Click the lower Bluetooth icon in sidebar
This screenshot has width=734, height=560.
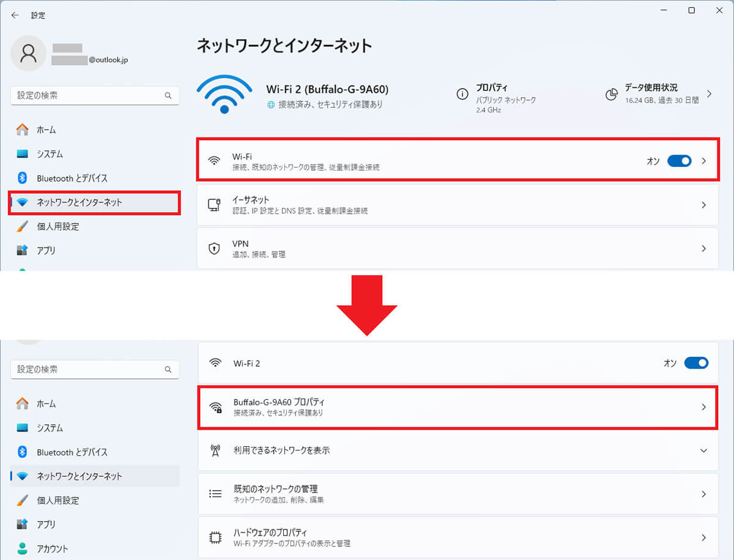pos(23,452)
